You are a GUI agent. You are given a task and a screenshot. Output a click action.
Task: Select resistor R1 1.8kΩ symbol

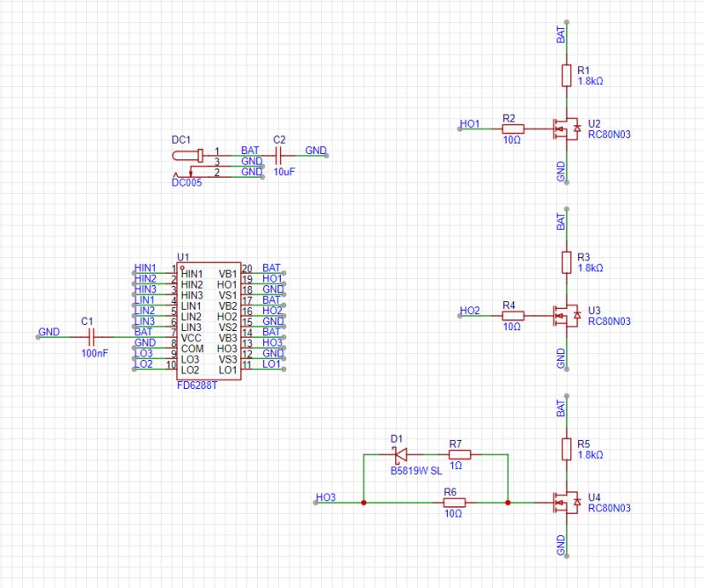pyautogui.click(x=568, y=77)
